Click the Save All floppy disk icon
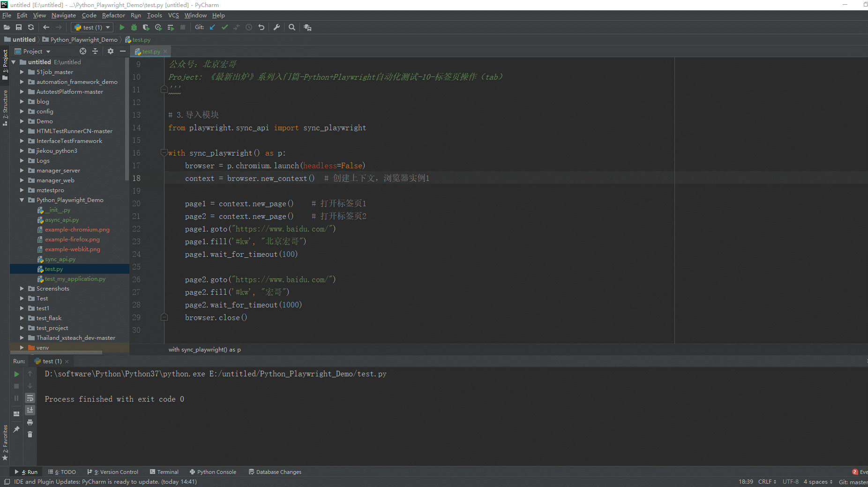This screenshot has height=487, width=868. 19,28
